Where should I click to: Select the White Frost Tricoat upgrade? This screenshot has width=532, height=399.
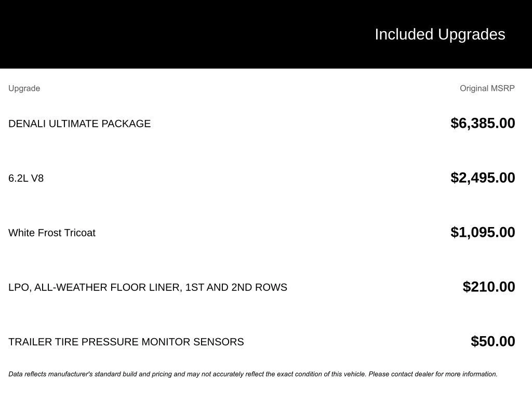pos(52,233)
